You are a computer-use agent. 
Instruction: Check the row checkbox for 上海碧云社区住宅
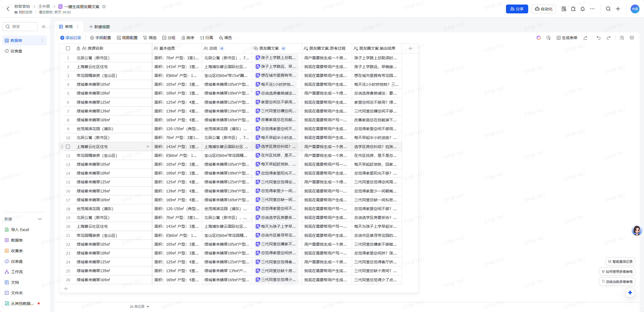68,147
